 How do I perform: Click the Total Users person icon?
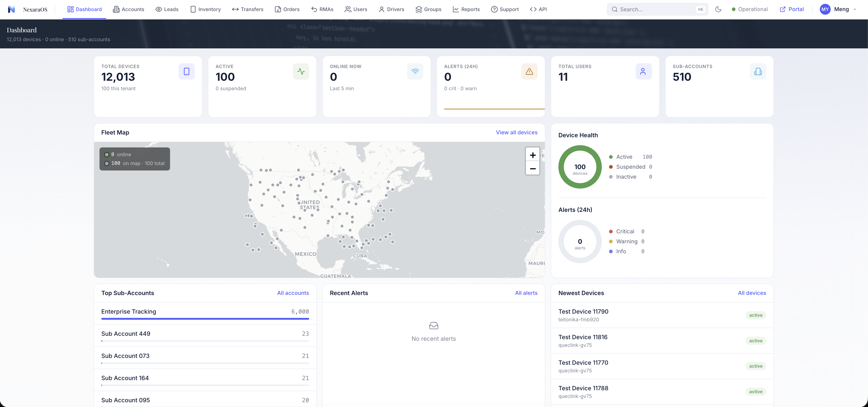643,71
